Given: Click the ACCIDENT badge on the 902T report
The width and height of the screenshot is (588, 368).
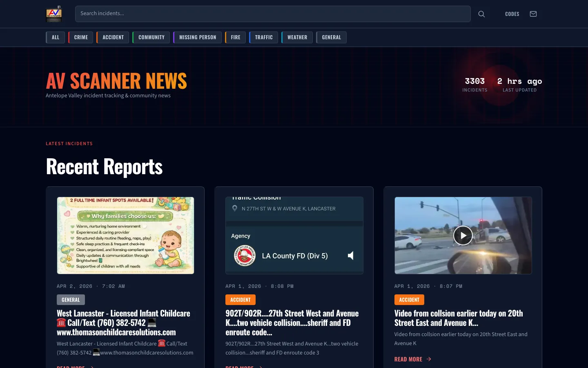Looking at the screenshot, I should (241, 299).
